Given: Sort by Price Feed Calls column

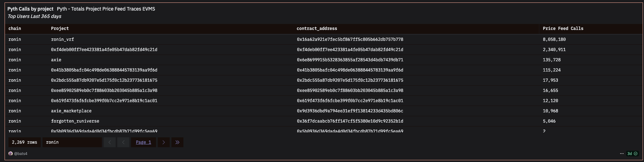Looking at the screenshot, I should (x=563, y=29).
